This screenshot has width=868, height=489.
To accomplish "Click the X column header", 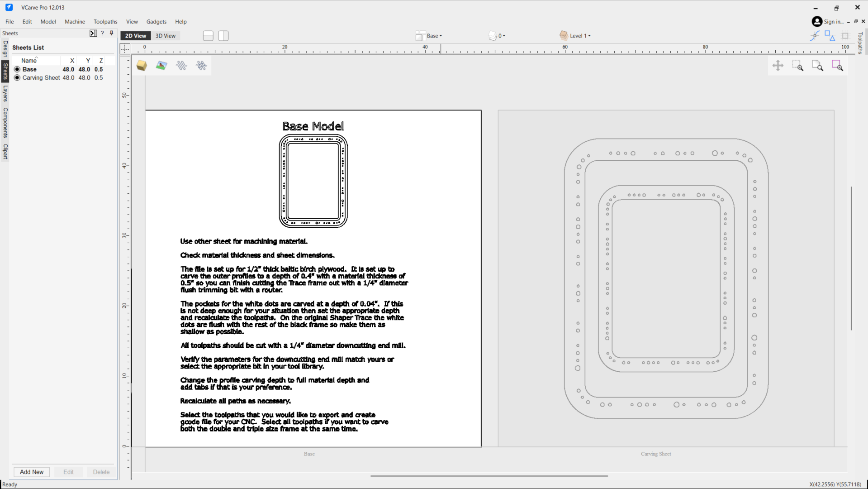I will point(71,60).
